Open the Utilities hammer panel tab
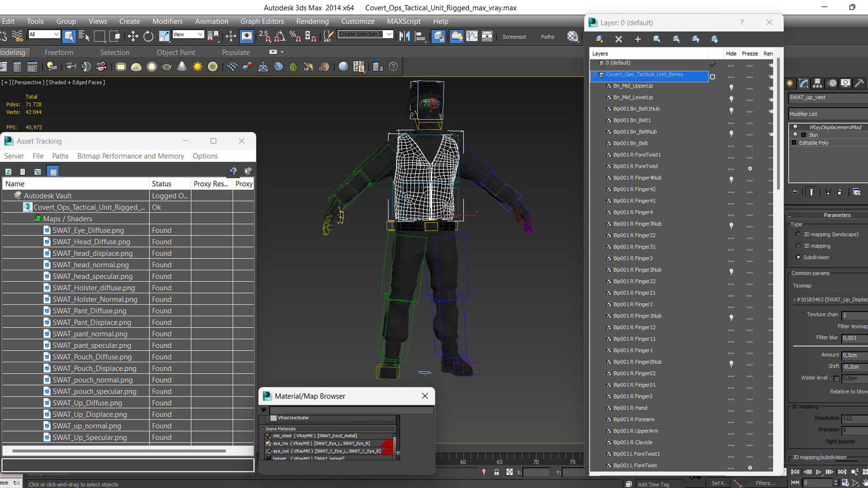The width and height of the screenshot is (868, 488). coord(859,83)
